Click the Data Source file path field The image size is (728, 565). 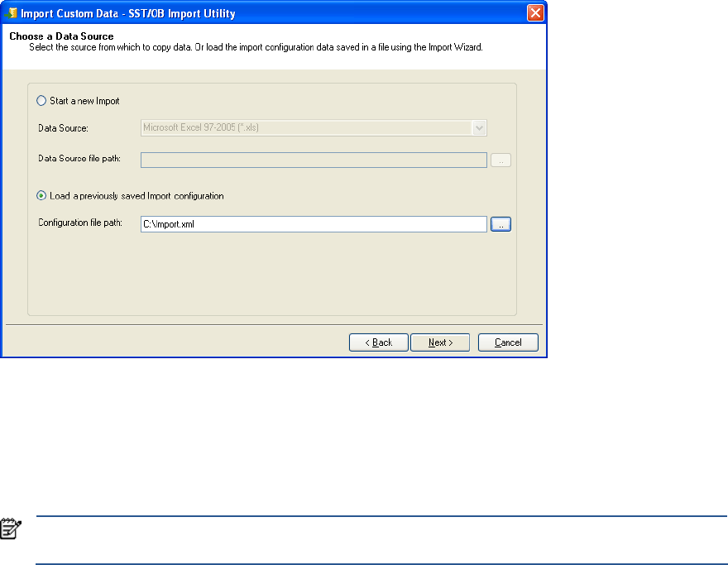coord(314,160)
